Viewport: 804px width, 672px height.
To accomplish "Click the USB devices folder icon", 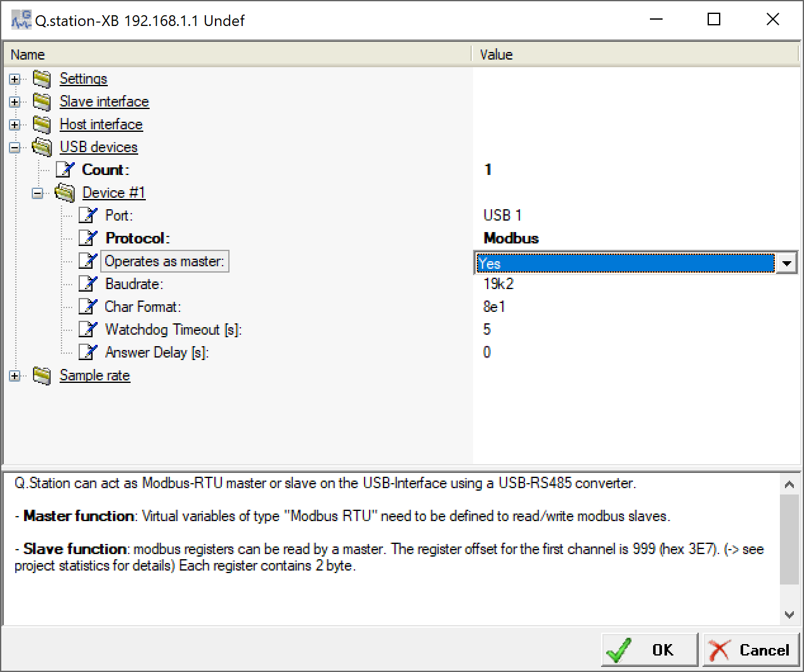I will (42, 146).
